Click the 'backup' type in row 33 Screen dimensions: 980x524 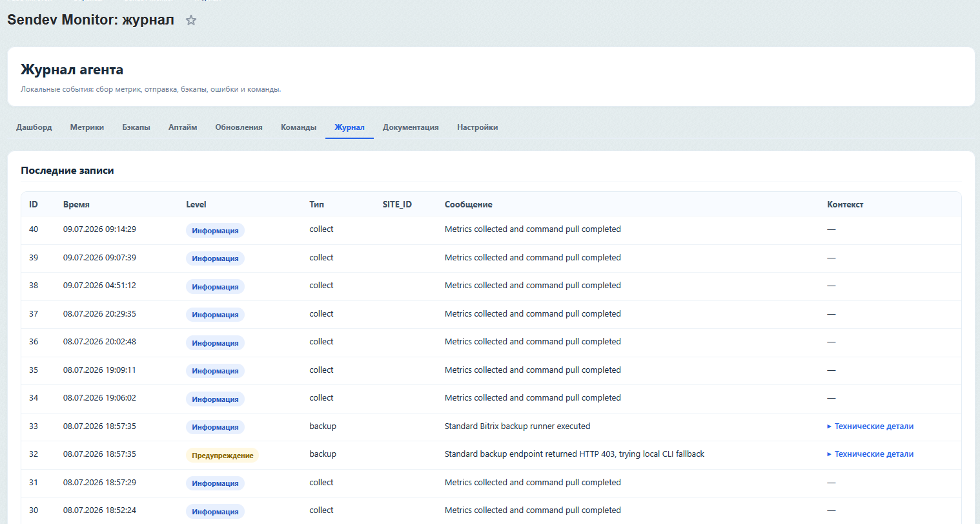323,426
